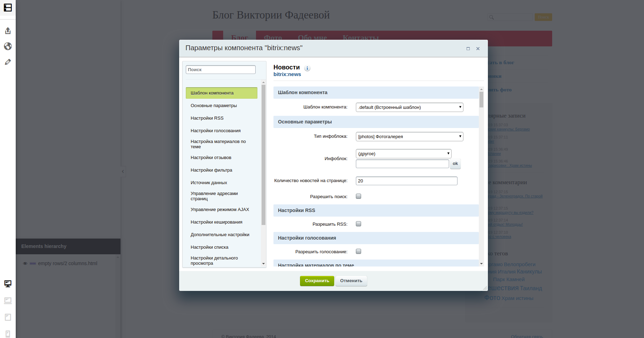Switch to tablet preview icon
Viewport: 644px width, 338px height.
click(x=8, y=317)
